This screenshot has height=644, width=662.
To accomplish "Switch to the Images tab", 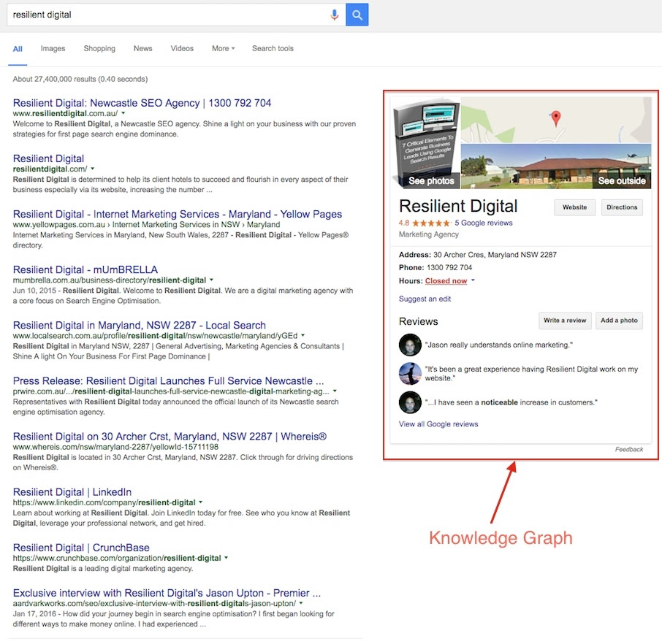I will tap(53, 48).
